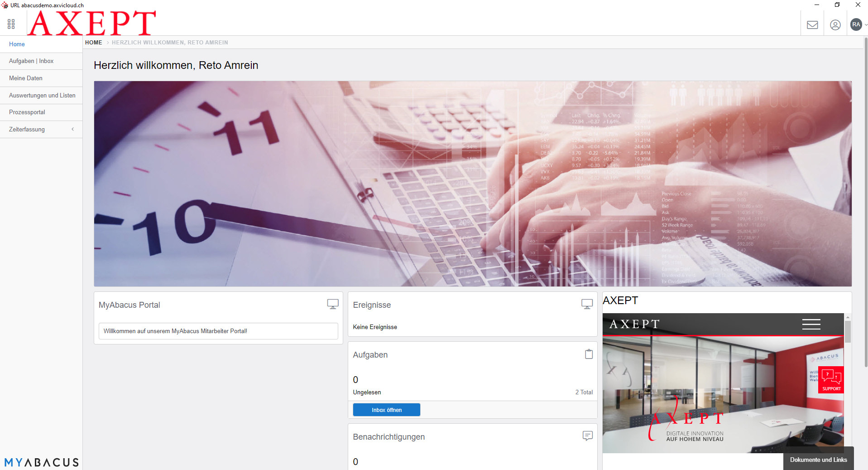868x470 pixels.
Task: Click the Aufgaben card title
Action: 370,355
